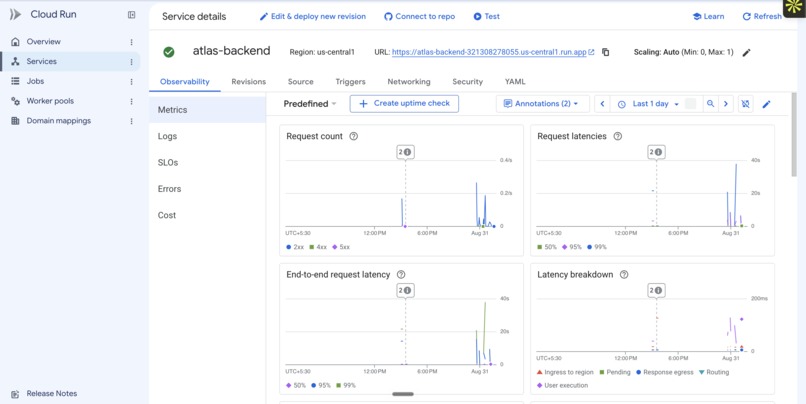The width and height of the screenshot is (806, 404).
Task: Switch to the Observability tab
Action: point(185,82)
